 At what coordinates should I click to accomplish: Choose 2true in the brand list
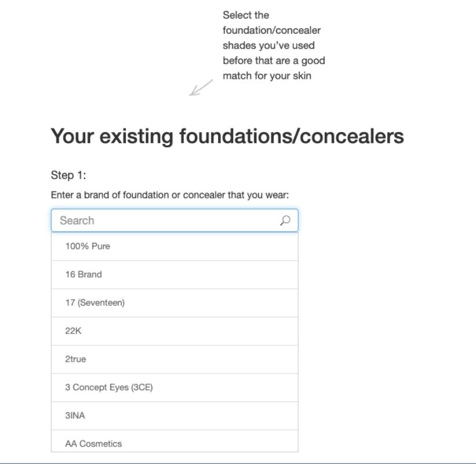click(175, 359)
